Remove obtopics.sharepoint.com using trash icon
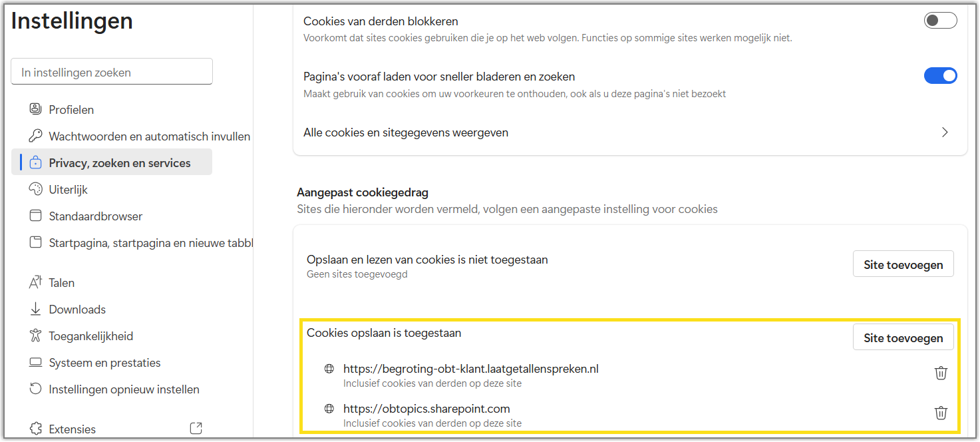Screen dimensions: 980x442 point(941,413)
